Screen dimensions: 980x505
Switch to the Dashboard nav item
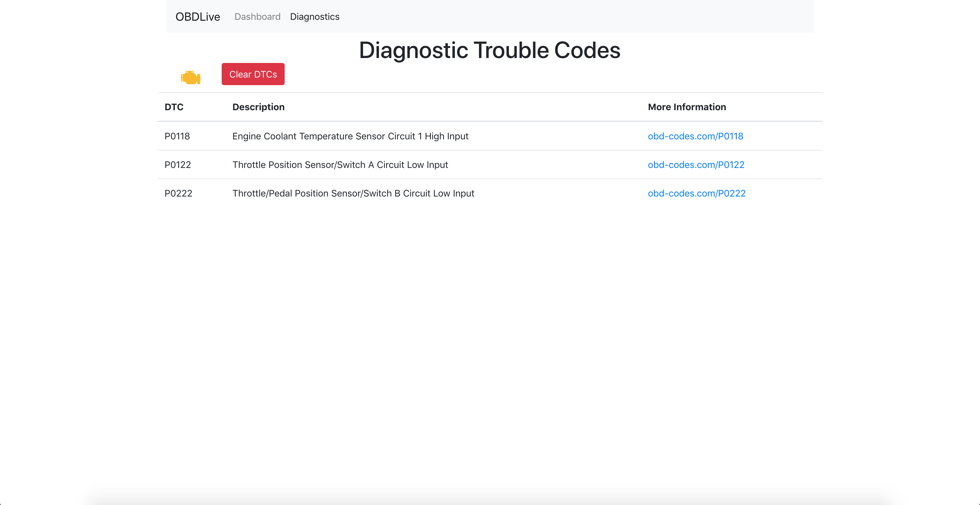[257, 17]
